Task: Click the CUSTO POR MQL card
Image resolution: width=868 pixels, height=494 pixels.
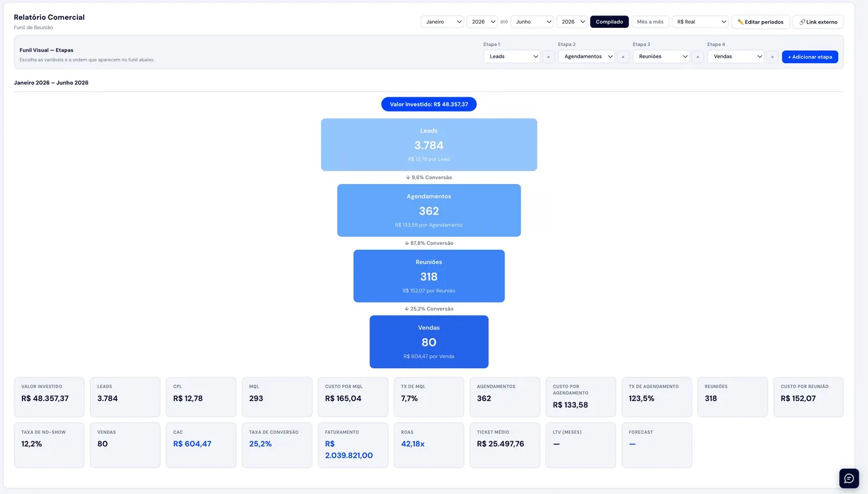Action: (x=353, y=397)
